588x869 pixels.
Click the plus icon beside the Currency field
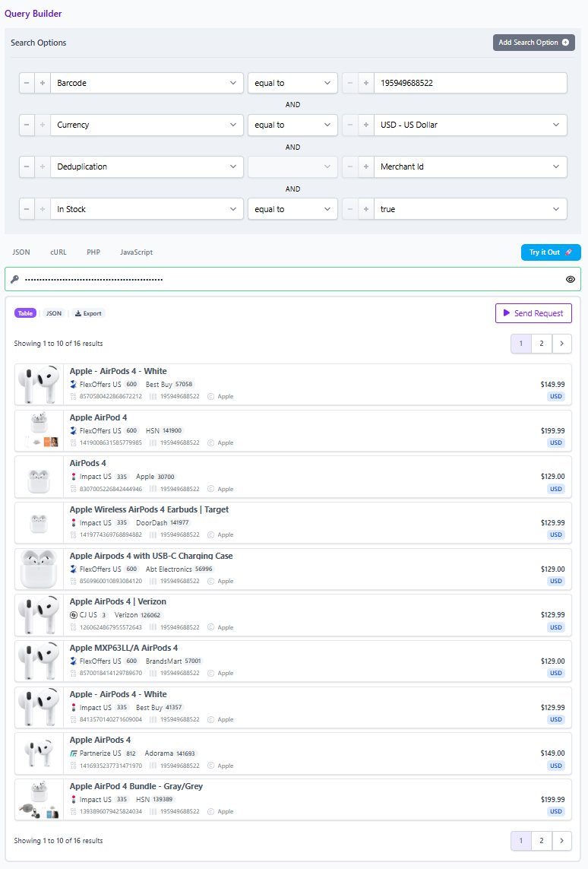43,125
